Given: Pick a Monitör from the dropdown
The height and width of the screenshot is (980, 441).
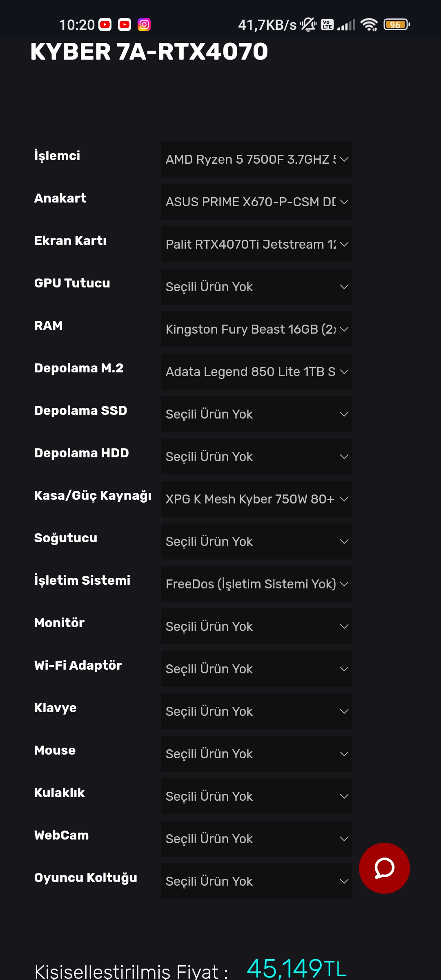Looking at the screenshot, I should coord(256,626).
